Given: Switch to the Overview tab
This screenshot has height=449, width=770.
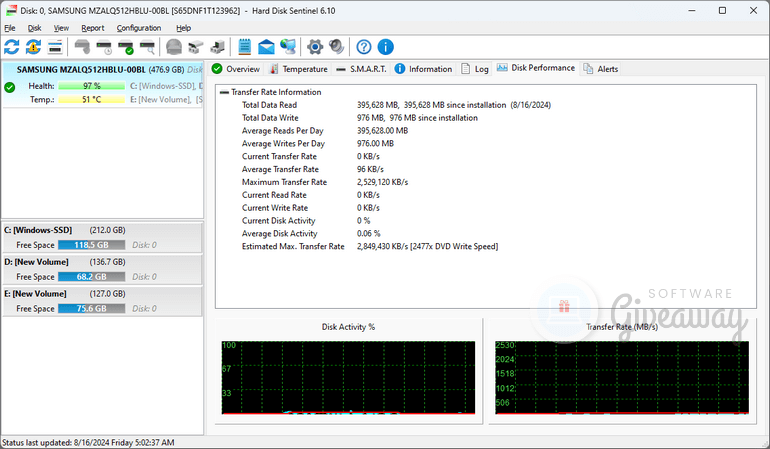Looking at the screenshot, I should [236, 69].
